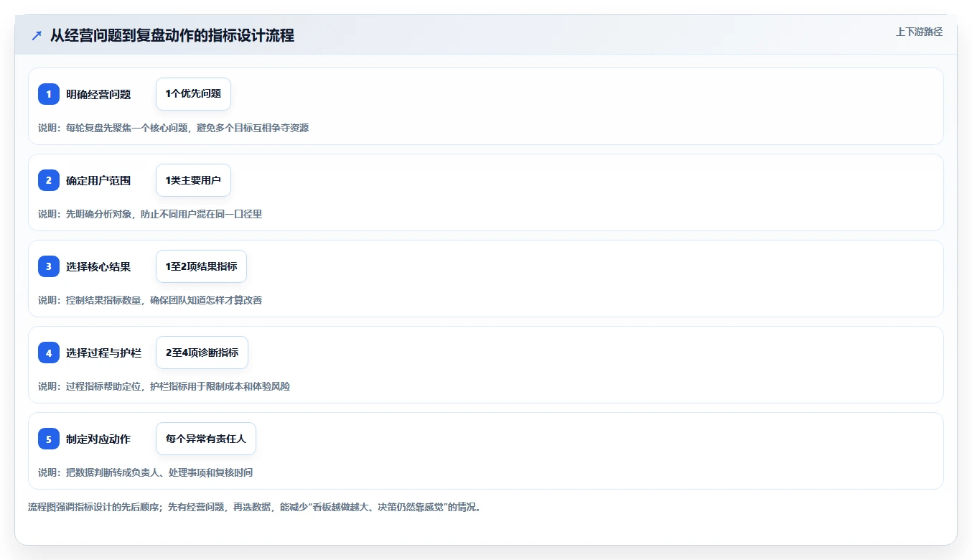Click step number 4 badge
The width and height of the screenshot is (972, 560).
[x=49, y=353]
